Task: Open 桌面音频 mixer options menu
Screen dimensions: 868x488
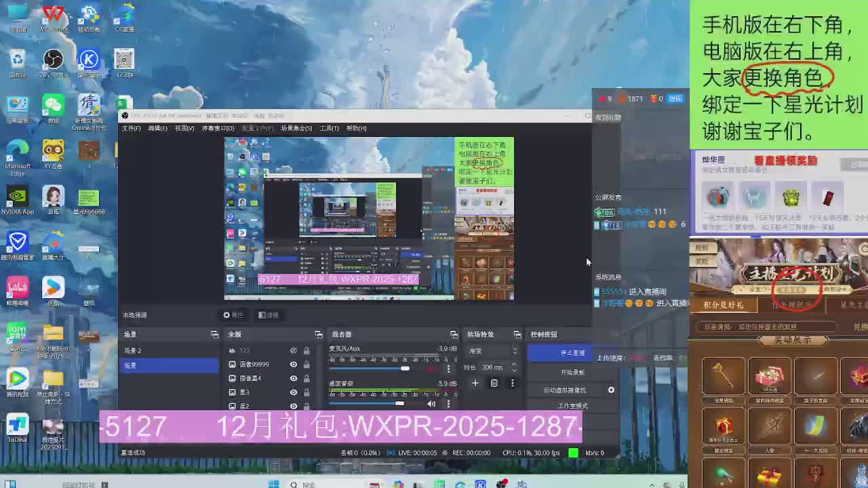Action: tap(448, 404)
